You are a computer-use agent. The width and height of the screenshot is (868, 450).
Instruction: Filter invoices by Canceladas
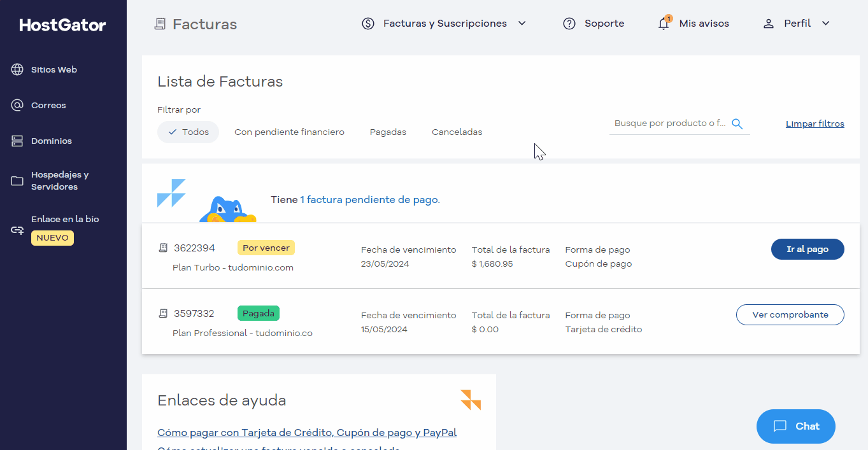pyautogui.click(x=457, y=132)
